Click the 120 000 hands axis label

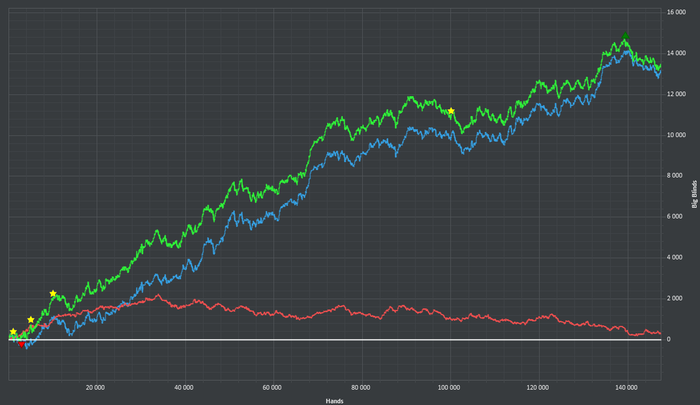[538, 388]
